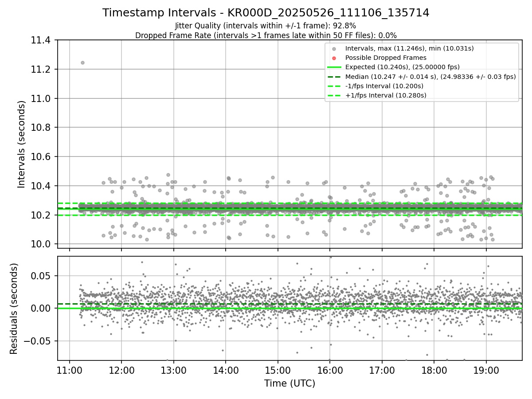Click the dark green dashed Median sample in legend
The width and height of the screenshot is (532, 399).
click(x=334, y=77)
